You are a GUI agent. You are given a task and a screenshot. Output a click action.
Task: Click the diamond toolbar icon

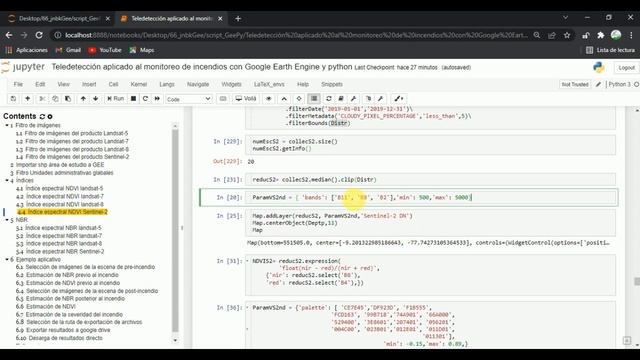[299, 99]
